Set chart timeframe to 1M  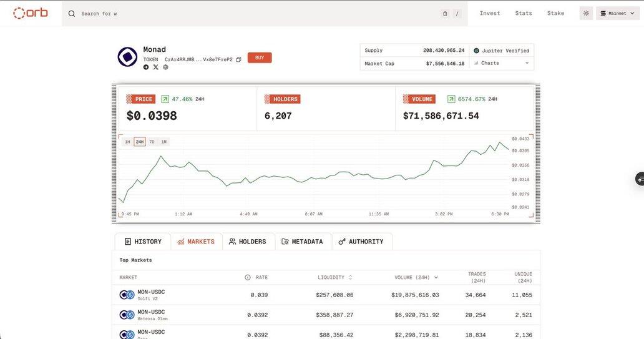pos(163,142)
